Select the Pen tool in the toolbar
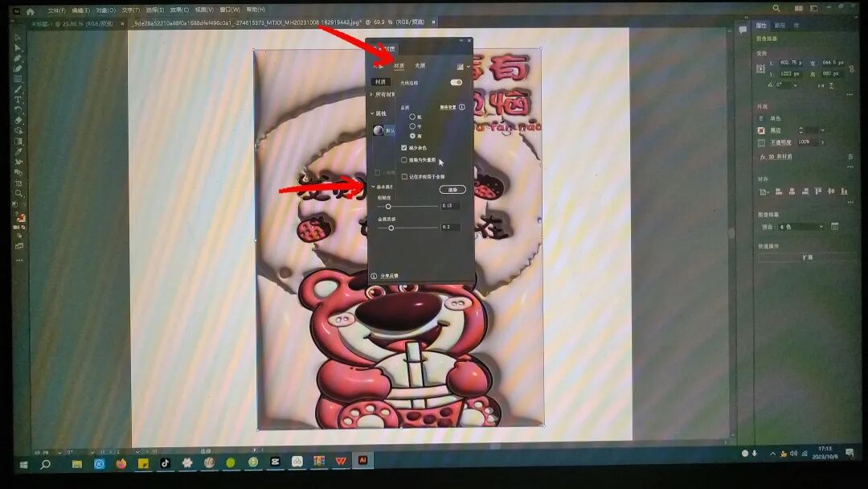868x489 pixels. click(18, 59)
